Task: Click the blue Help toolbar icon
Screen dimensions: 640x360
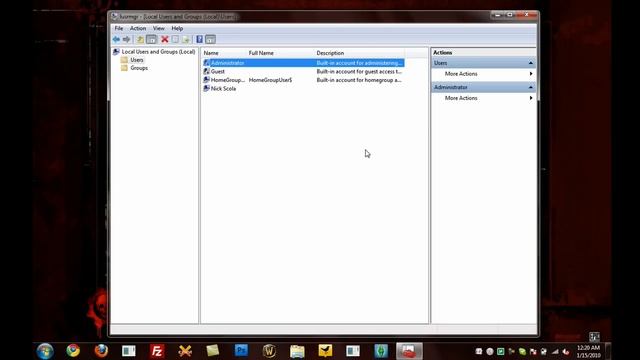Action: tap(199, 40)
